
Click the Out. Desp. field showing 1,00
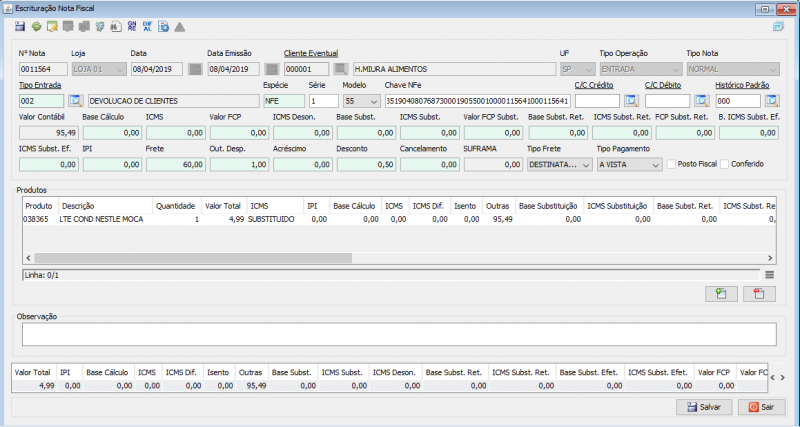coord(239,165)
